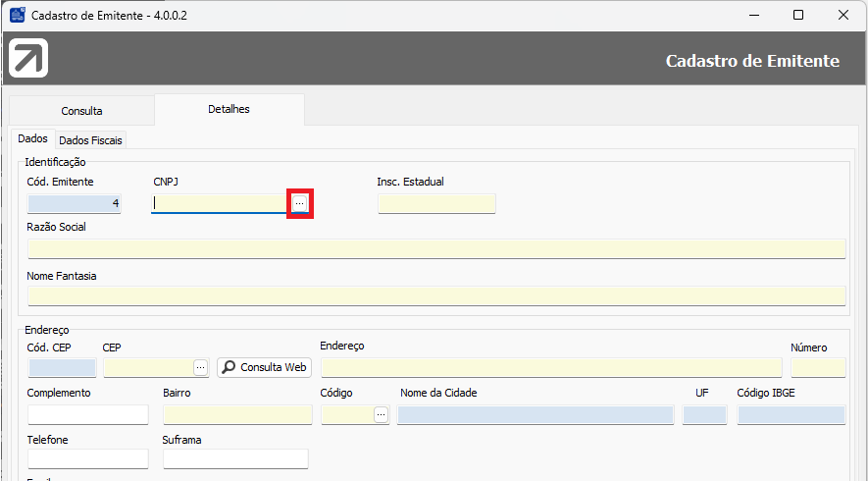Click the Endereço address field

point(550,367)
